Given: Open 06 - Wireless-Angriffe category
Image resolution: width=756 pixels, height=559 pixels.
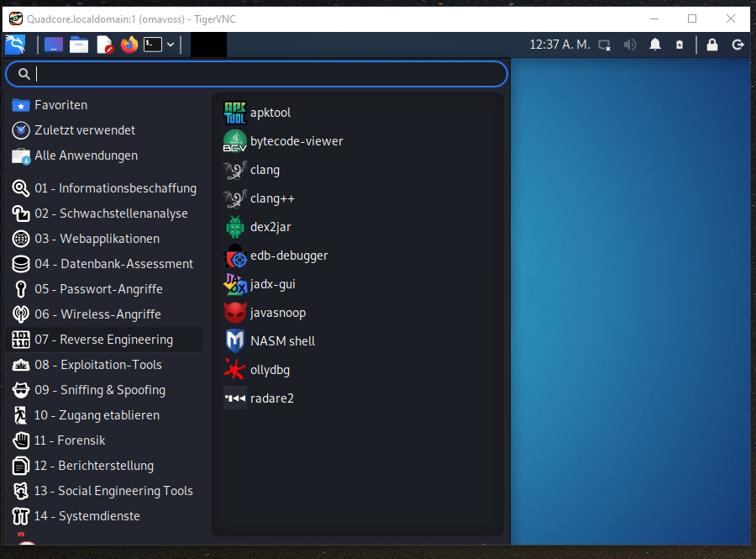Looking at the screenshot, I should point(105,314).
